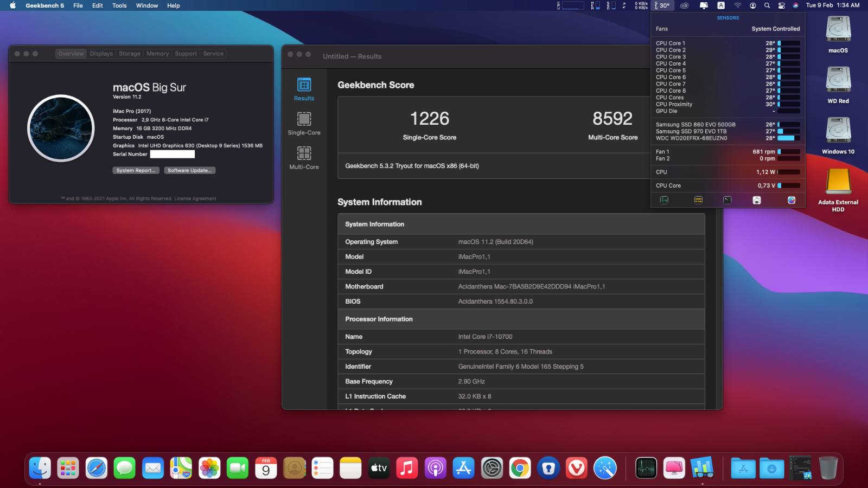Select the Multi-Core sidebar icon
Image resolution: width=868 pixels, height=488 pixels.
click(304, 158)
